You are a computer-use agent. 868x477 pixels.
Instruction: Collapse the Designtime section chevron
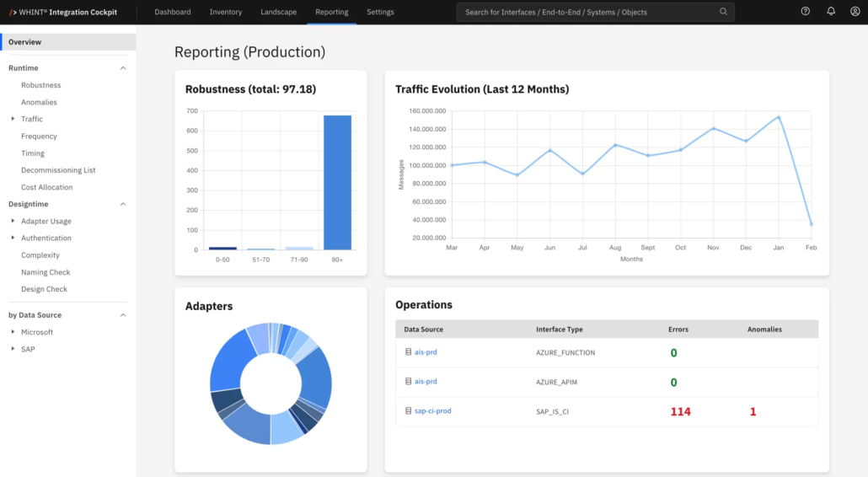click(x=123, y=204)
